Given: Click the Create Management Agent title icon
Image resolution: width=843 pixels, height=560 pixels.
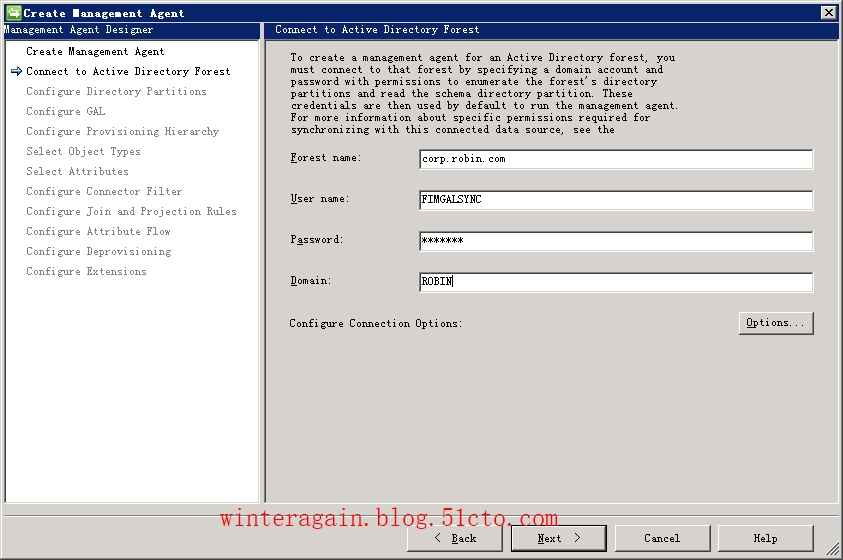Looking at the screenshot, I should coord(13,12).
